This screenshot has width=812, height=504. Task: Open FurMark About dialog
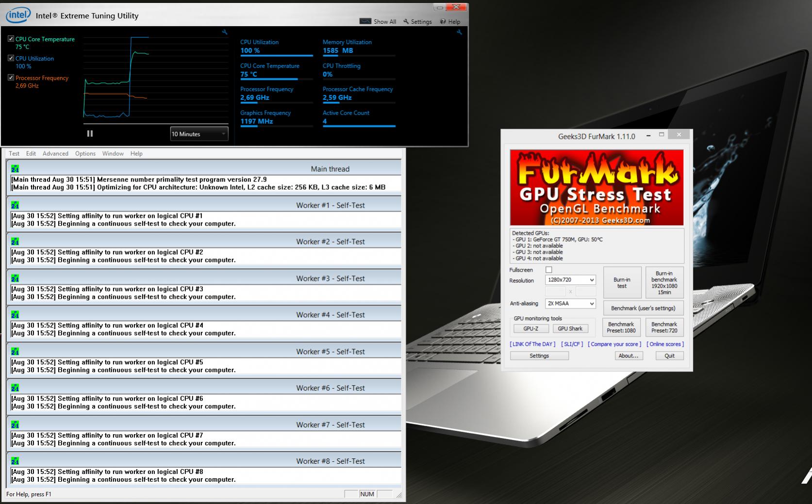pyautogui.click(x=629, y=356)
